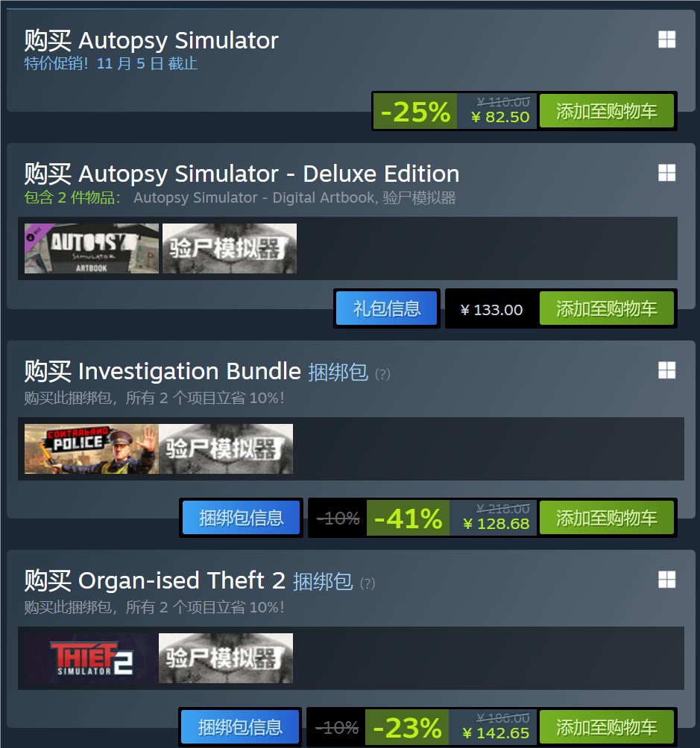Open Contraband Police thumbnail

pyautogui.click(x=92, y=449)
